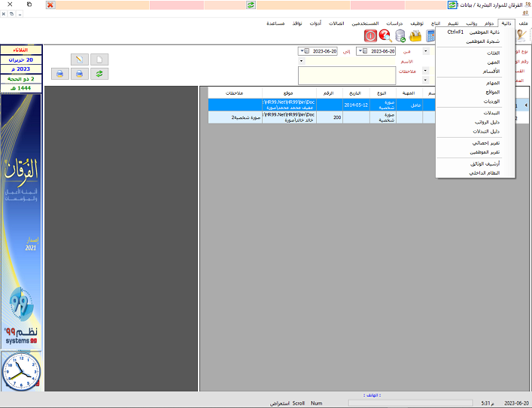Click the new blank document button
This screenshot has width=532, height=408.
tap(100, 59)
